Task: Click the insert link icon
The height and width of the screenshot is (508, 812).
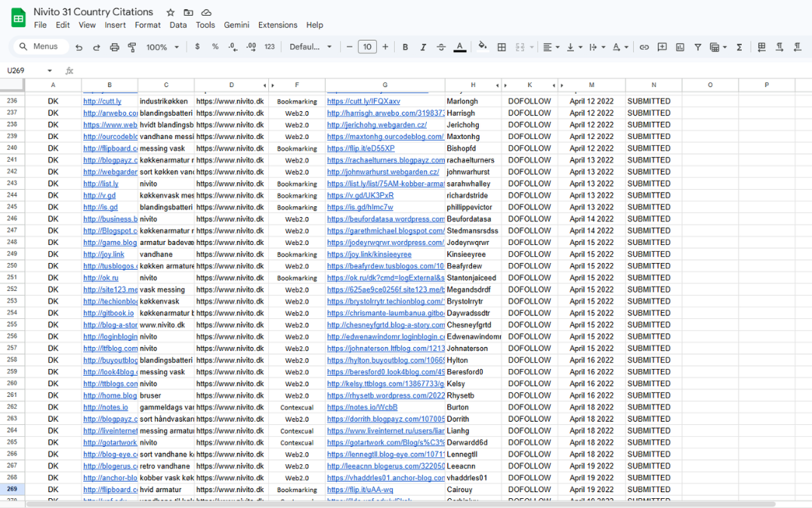Action: tap(644, 47)
